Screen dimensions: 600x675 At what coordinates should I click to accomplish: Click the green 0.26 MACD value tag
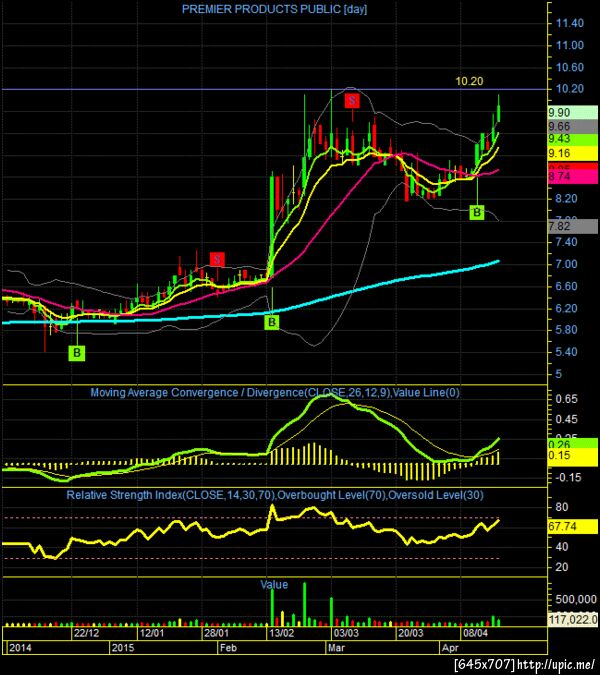[572, 444]
